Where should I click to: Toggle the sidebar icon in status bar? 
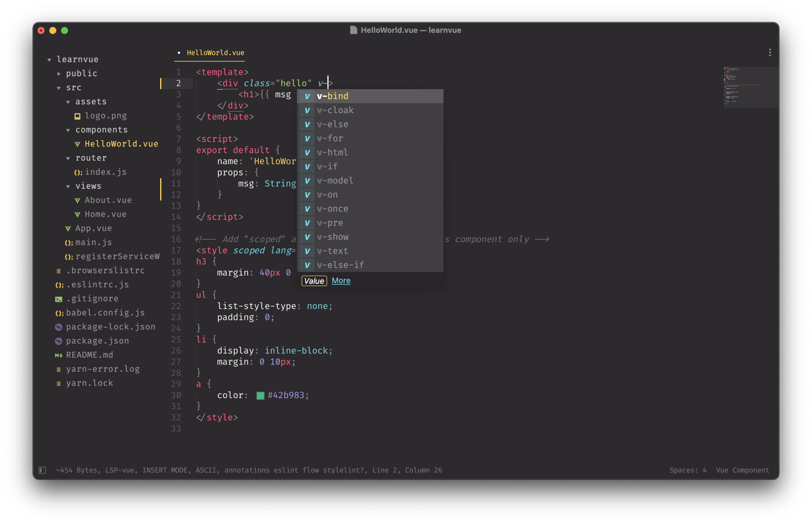pos(42,470)
